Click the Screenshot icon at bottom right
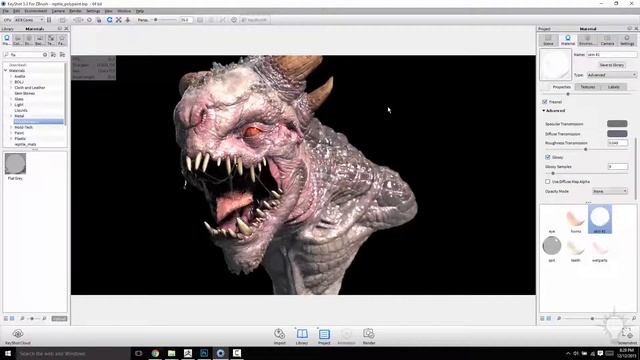The width and height of the screenshot is (640, 360). coord(626,334)
